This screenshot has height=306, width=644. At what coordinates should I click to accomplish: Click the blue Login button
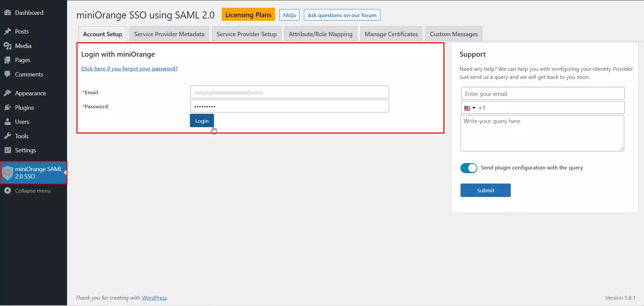pyautogui.click(x=202, y=121)
